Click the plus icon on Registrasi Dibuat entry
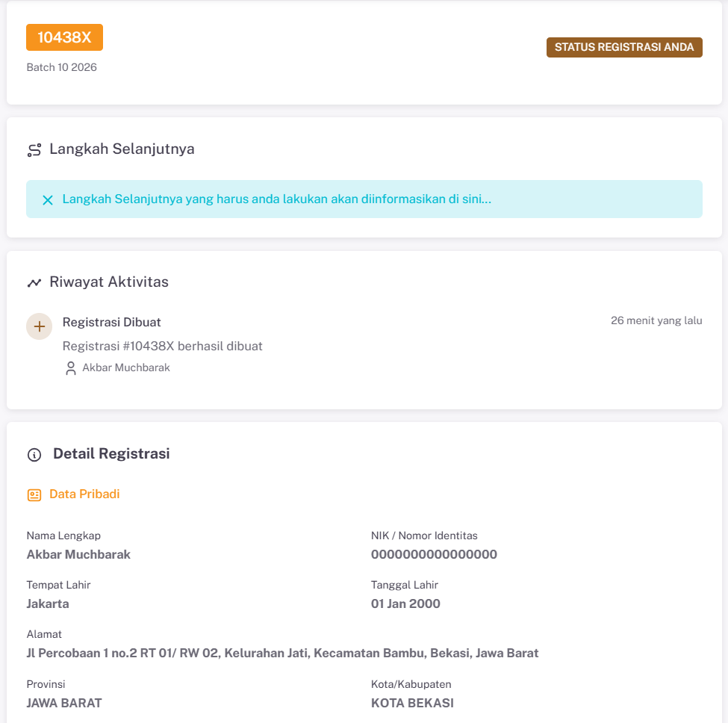728x723 pixels. (x=39, y=326)
